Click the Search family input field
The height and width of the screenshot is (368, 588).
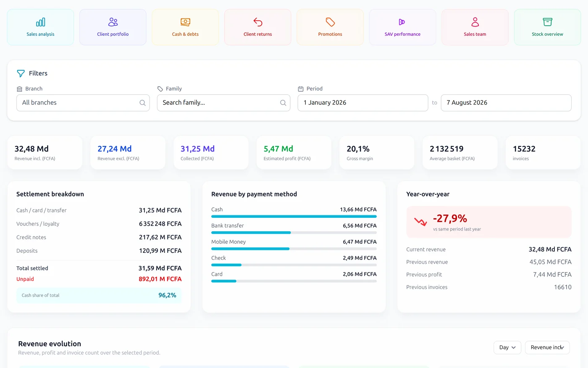pos(223,103)
